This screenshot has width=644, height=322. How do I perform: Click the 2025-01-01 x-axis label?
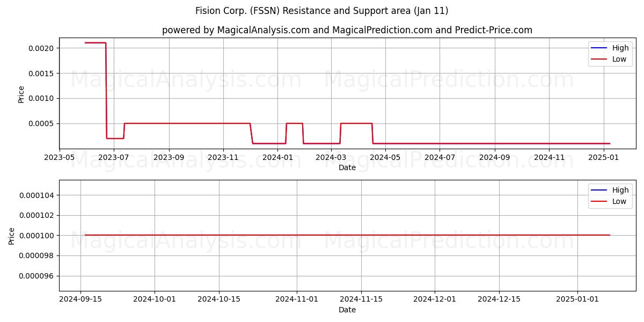[577, 300]
